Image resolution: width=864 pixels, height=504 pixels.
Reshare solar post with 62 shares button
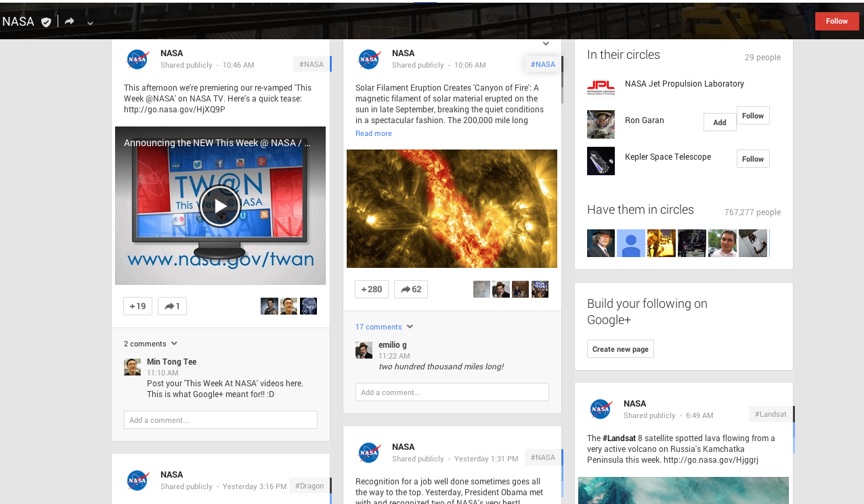tap(411, 290)
